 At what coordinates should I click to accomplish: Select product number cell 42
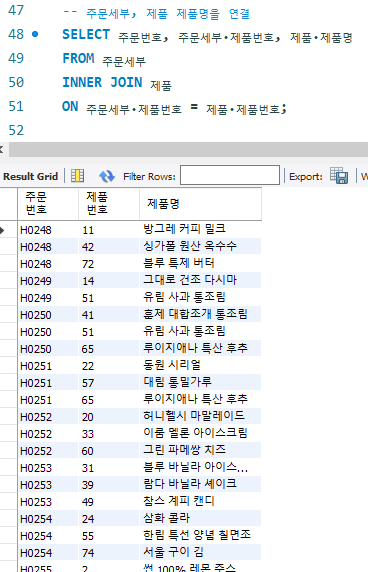tap(109, 247)
